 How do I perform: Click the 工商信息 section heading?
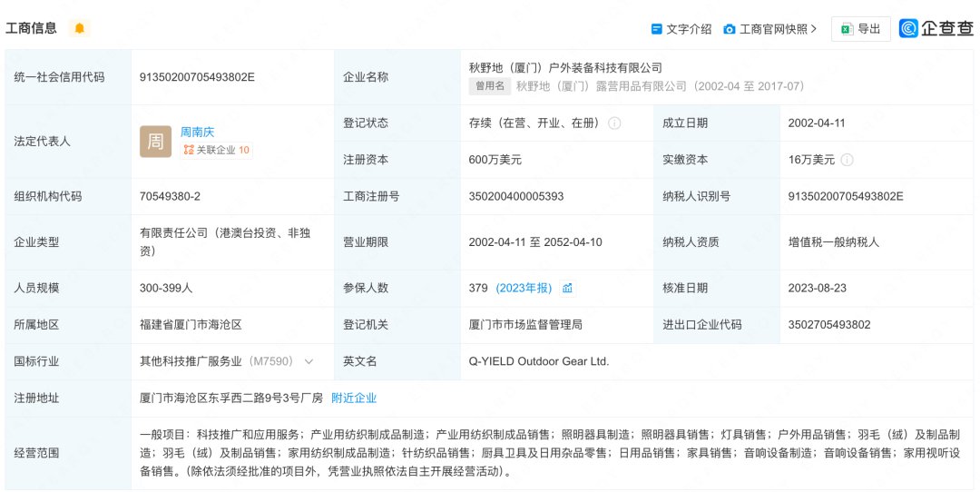(31, 28)
